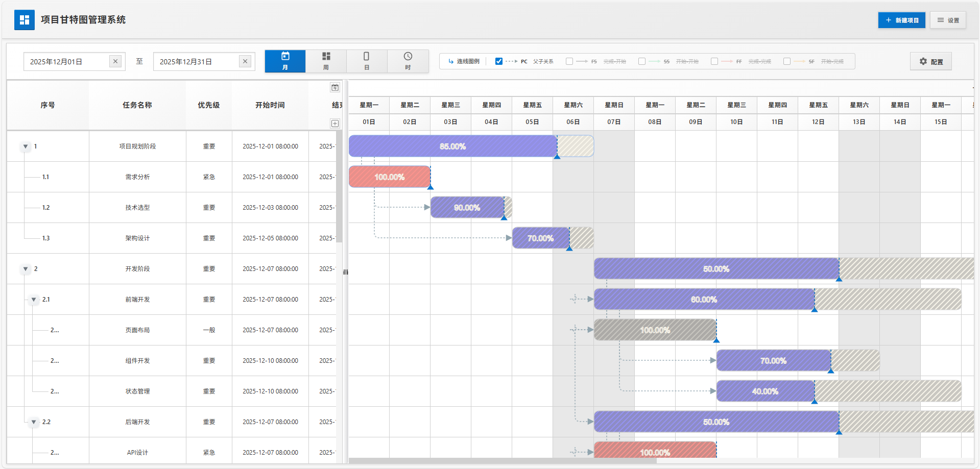This screenshot has height=469, width=980.
Task: Select the 架构设计 task name
Action: click(137, 238)
